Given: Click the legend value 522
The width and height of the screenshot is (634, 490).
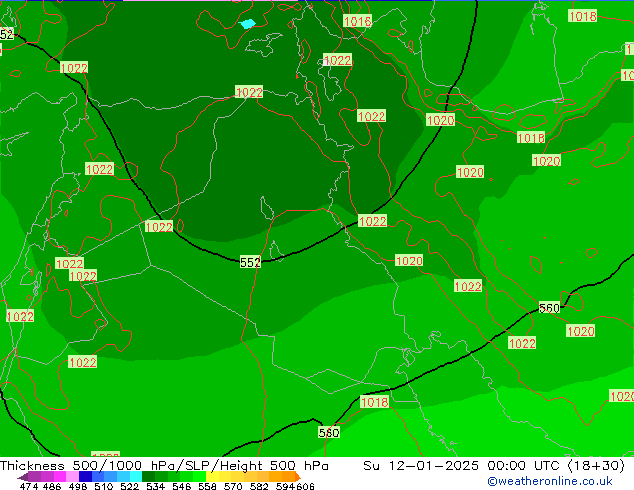Looking at the screenshot, I should pos(129,486).
